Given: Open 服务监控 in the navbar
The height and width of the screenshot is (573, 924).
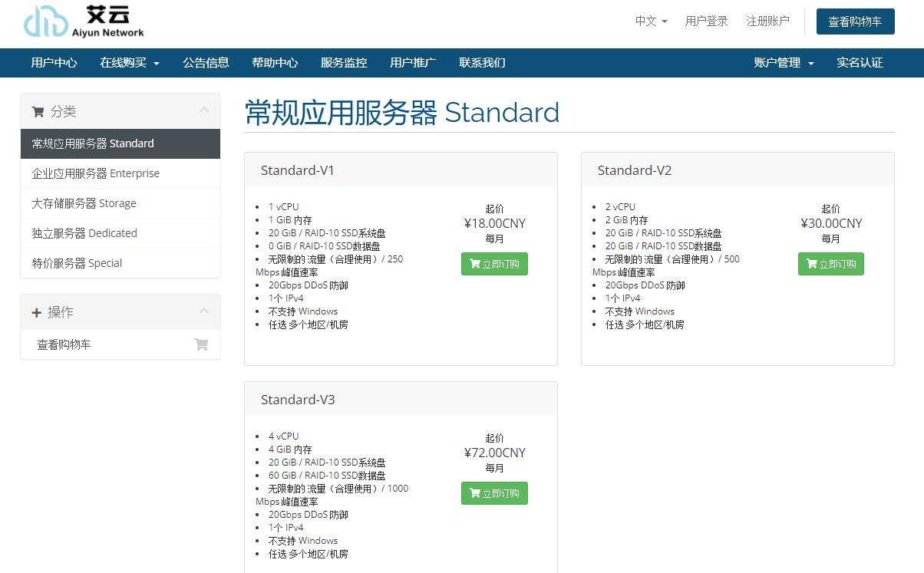Looking at the screenshot, I should [x=344, y=63].
